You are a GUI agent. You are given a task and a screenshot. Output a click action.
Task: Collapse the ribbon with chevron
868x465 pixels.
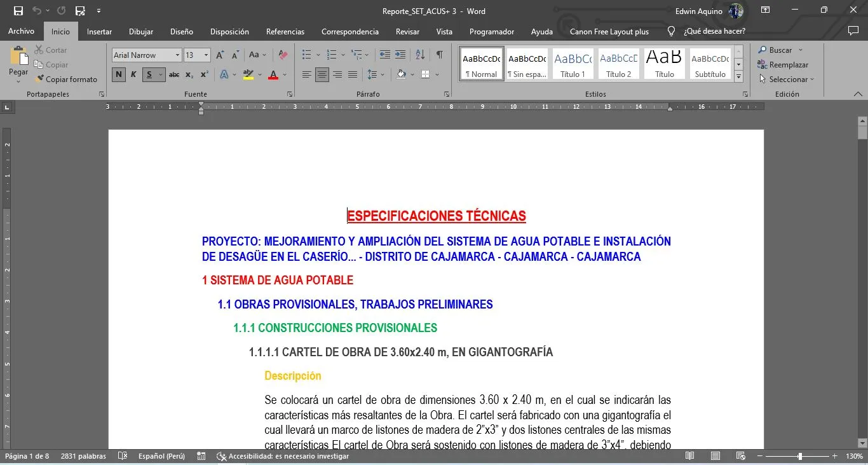[x=858, y=94]
